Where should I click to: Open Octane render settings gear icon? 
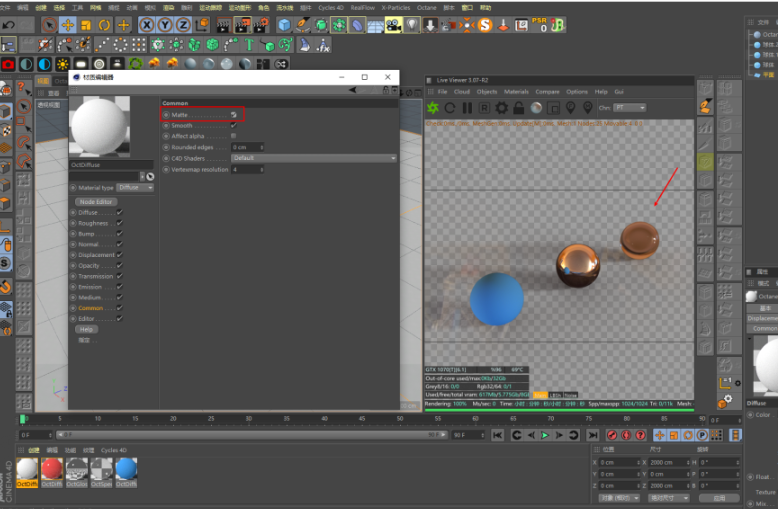tap(501, 108)
